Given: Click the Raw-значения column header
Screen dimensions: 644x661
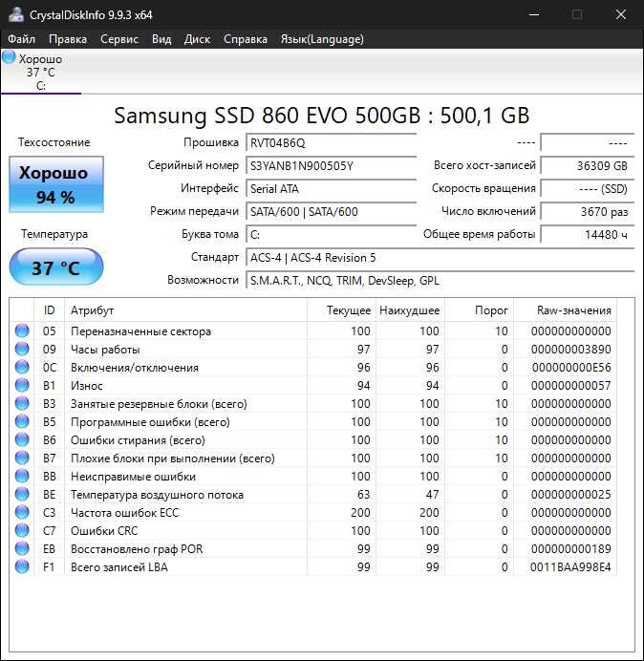Looking at the screenshot, I should (x=565, y=310).
